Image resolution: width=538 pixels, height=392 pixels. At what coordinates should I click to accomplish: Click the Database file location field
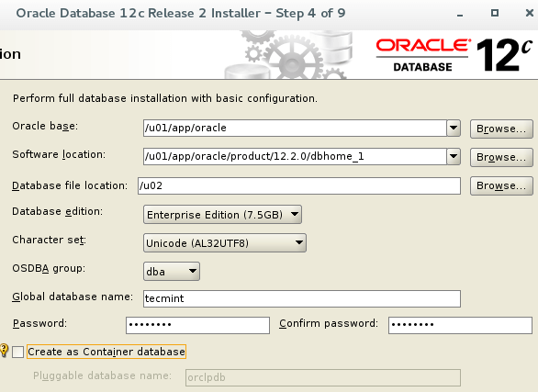pos(299,185)
